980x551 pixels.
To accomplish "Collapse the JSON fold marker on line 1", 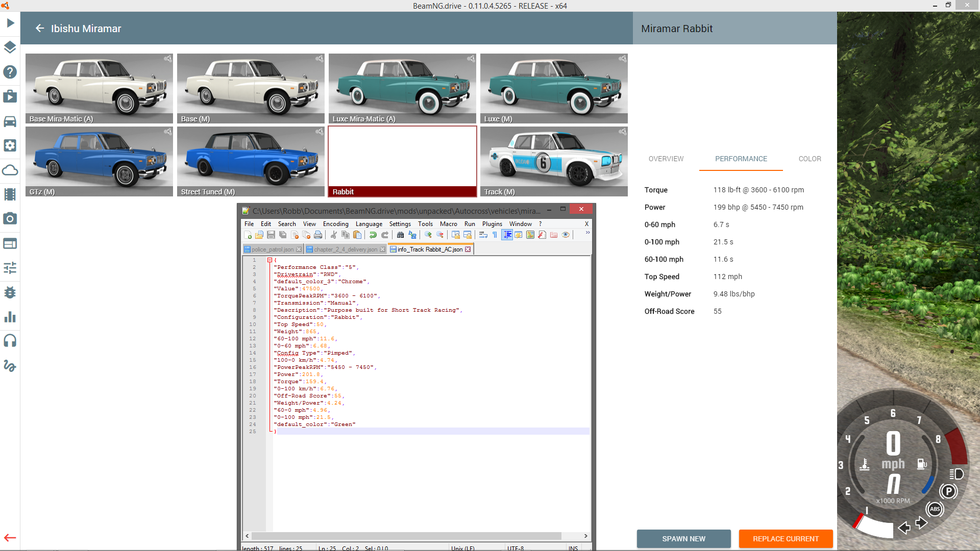I will (269, 260).
